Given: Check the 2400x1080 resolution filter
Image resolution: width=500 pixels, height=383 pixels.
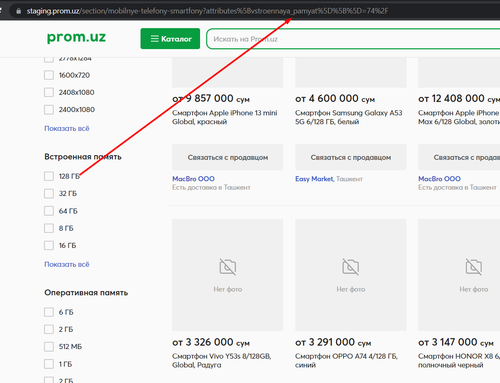Looking at the screenshot, I should click(x=49, y=110).
